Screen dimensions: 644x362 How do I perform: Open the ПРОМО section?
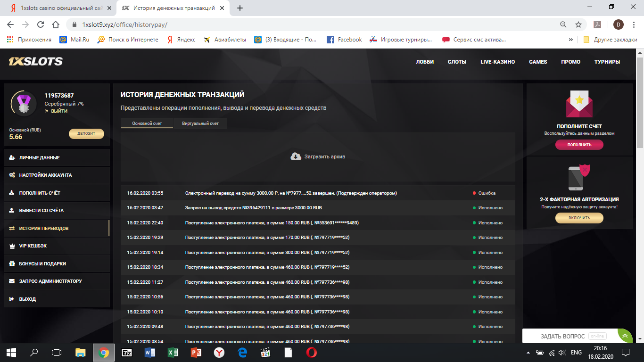tap(570, 62)
